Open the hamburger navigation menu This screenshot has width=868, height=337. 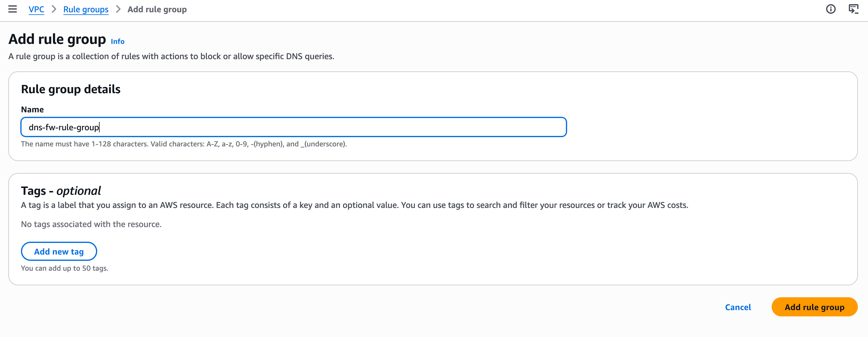coord(13,9)
